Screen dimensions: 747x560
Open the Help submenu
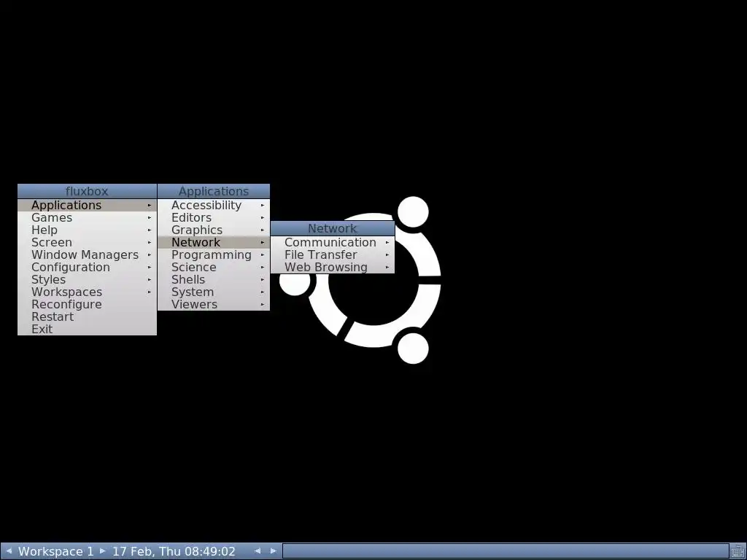point(88,230)
